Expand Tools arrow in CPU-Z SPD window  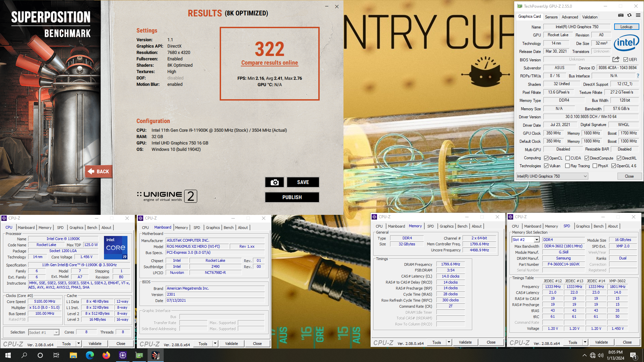click(585, 342)
